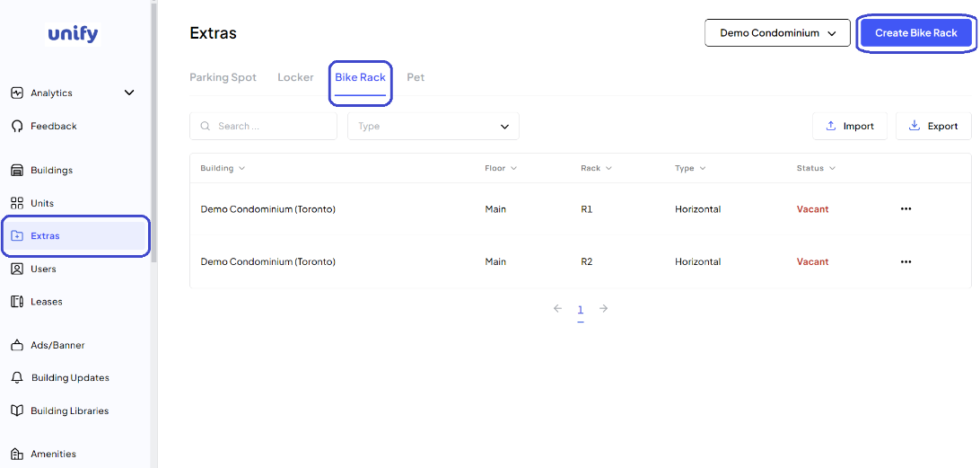Screen dimensions: 980x468
Task: Click the download icon on Export button
Action: (914, 126)
